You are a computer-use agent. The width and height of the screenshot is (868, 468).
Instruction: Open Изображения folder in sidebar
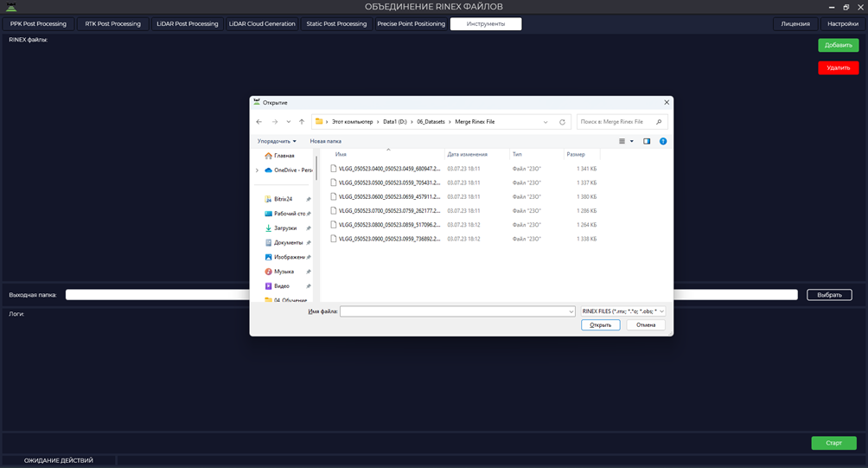pyautogui.click(x=284, y=257)
